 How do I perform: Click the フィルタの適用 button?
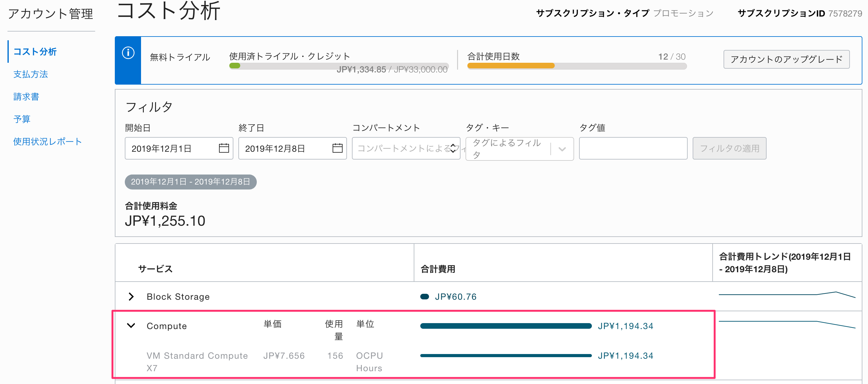[x=729, y=148]
